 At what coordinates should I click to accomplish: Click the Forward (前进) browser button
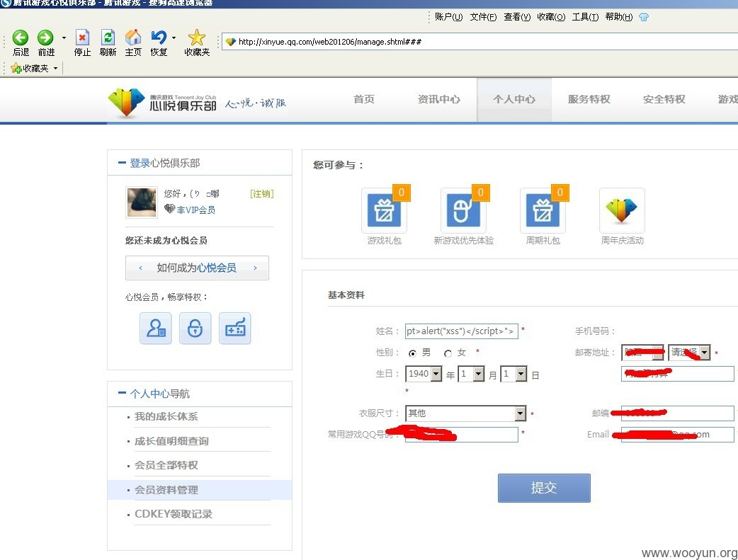45,42
